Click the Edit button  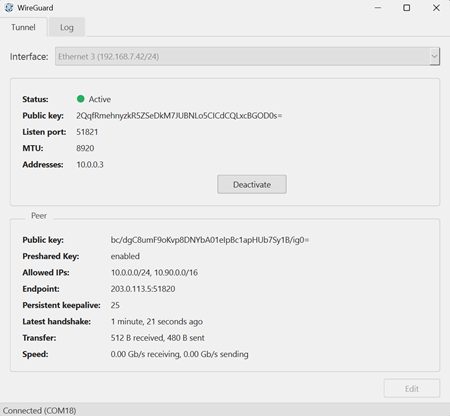tap(412, 389)
